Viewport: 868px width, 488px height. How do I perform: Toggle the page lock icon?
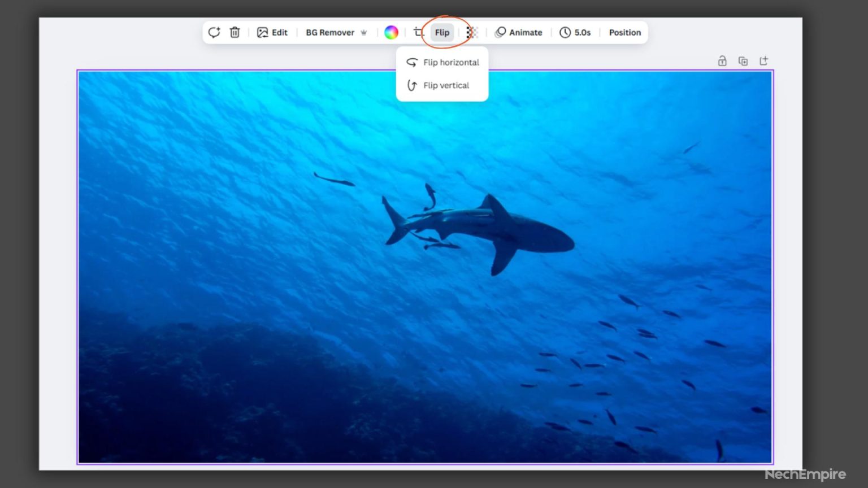722,61
